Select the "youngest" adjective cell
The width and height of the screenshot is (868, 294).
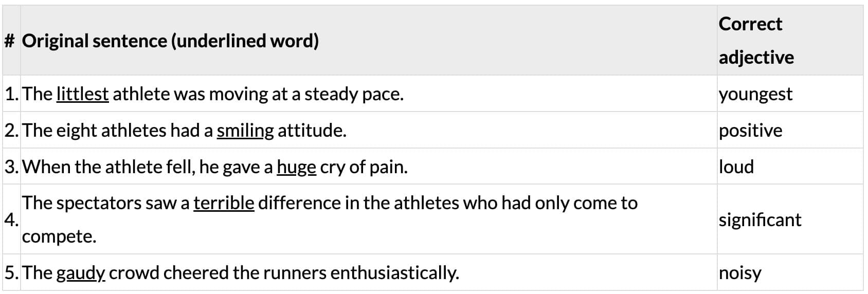[x=755, y=94]
